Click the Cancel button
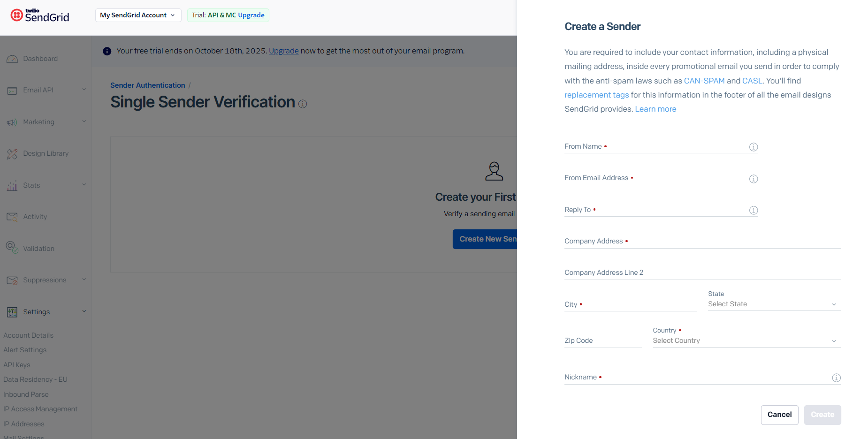868x439 pixels. [779, 415]
